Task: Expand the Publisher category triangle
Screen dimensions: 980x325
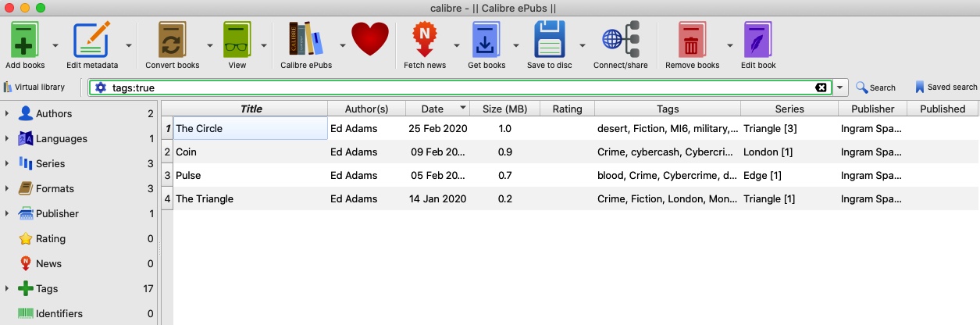Action: click(x=7, y=213)
